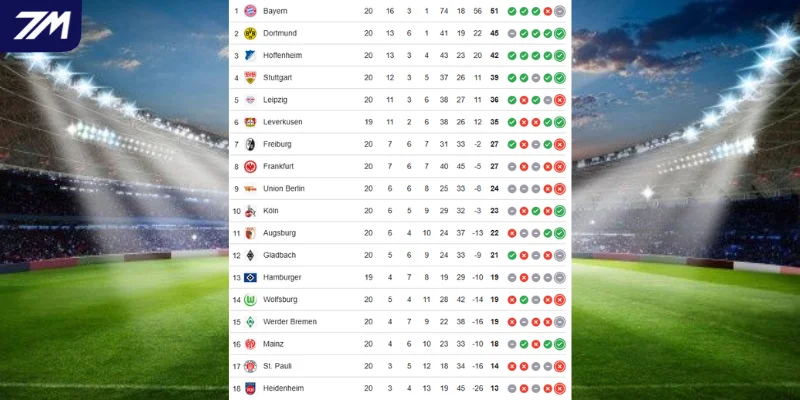This screenshot has width=800, height=400.
Task: Open the Freiburg team link
Action: [277, 144]
